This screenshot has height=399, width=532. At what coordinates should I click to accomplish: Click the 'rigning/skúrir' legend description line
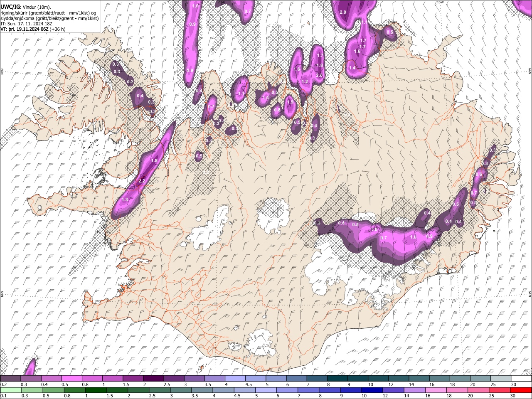[48, 13]
